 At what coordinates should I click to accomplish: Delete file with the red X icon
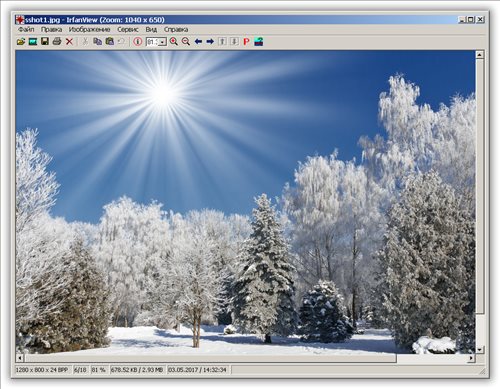tap(69, 41)
